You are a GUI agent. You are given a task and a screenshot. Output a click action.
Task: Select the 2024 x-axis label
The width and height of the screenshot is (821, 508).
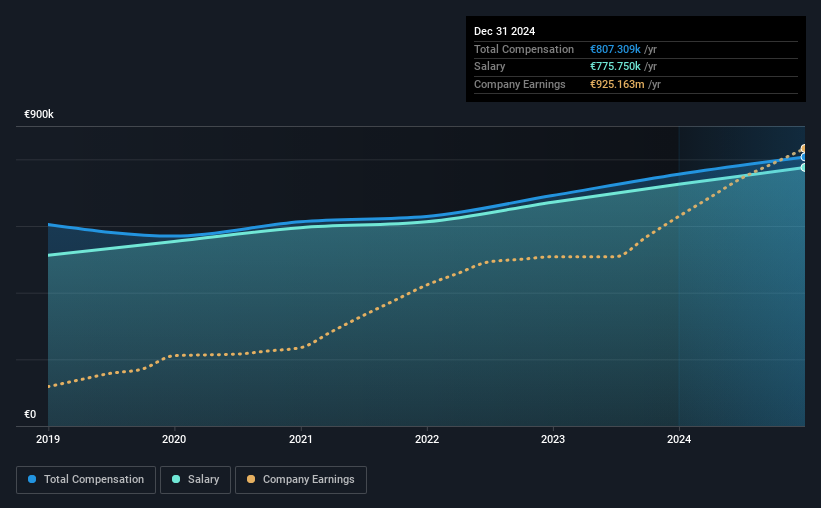tap(679, 439)
